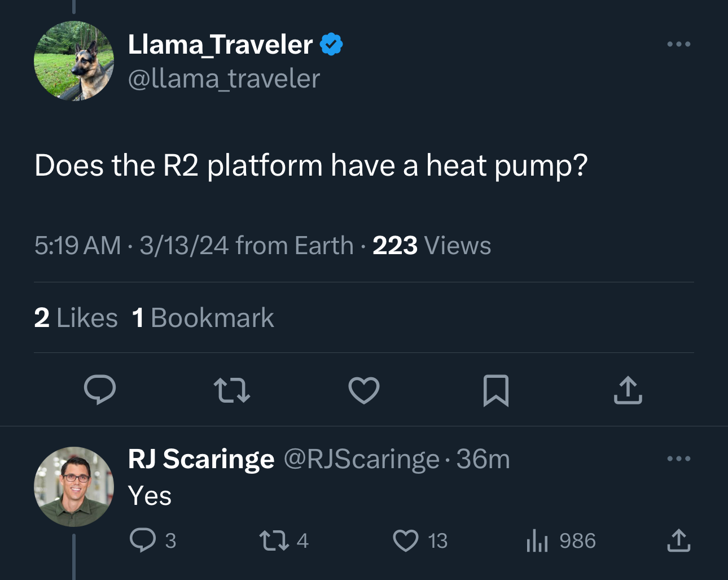Bookmark the heat pump question tweet
Screen dimensions: 728x580
pos(496,389)
